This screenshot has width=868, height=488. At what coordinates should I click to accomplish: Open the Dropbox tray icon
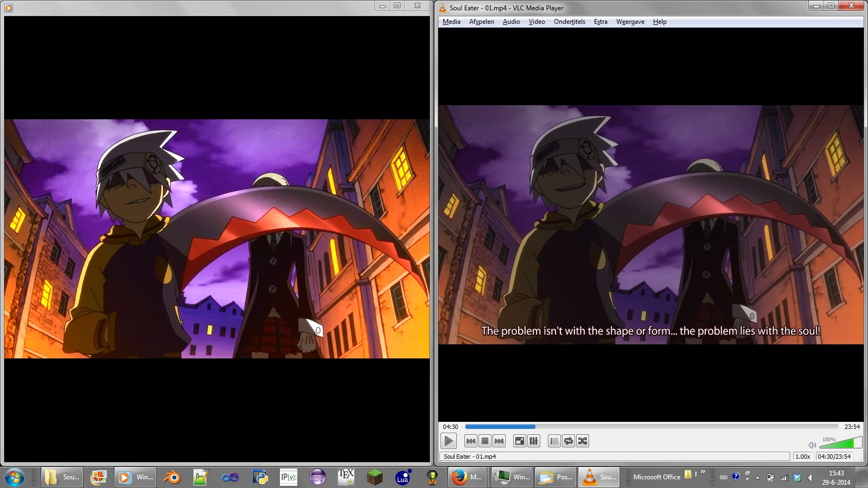point(797,478)
